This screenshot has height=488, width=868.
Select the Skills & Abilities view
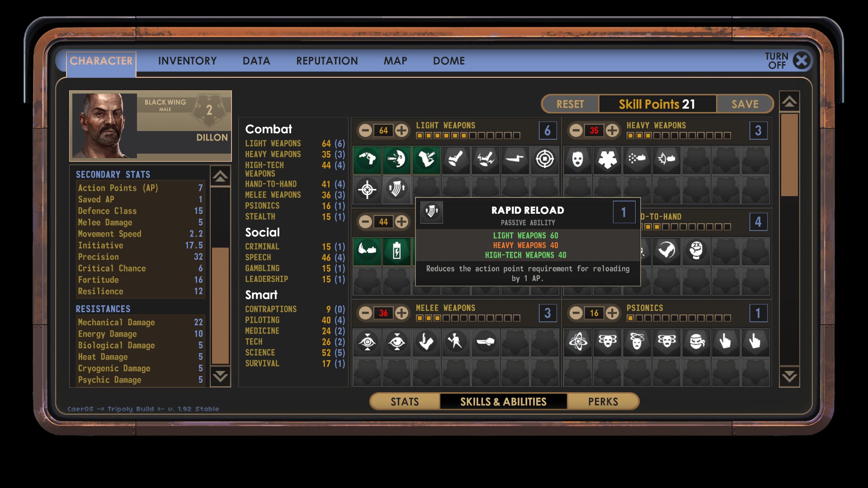coord(503,402)
